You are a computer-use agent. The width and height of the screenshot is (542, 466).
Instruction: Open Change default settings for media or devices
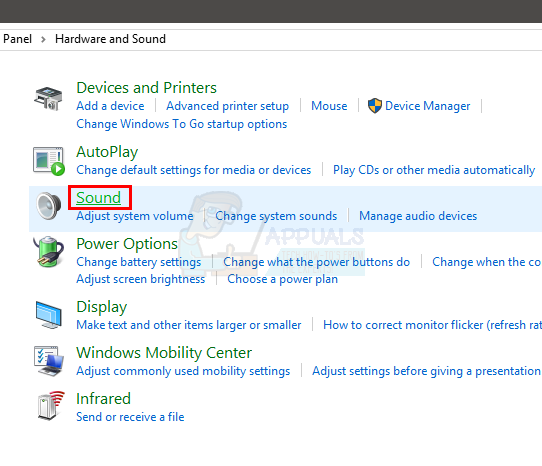coord(194,170)
